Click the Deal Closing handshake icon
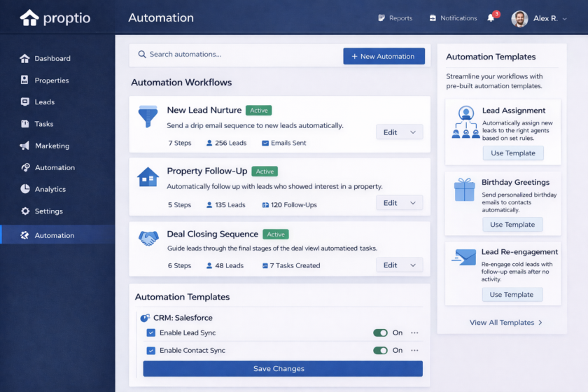Image resolution: width=588 pixels, height=392 pixels. coord(148,239)
